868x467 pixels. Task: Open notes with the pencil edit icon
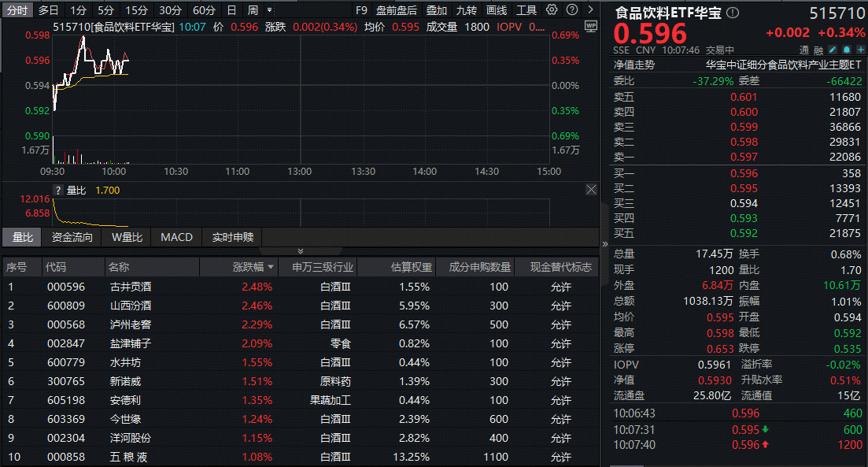[833, 50]
